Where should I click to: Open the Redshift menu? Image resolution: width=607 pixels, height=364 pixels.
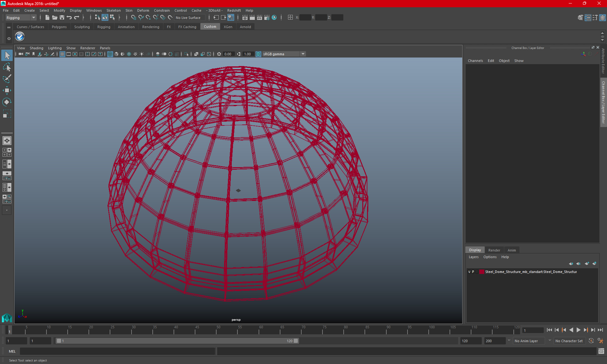point(234,10)
